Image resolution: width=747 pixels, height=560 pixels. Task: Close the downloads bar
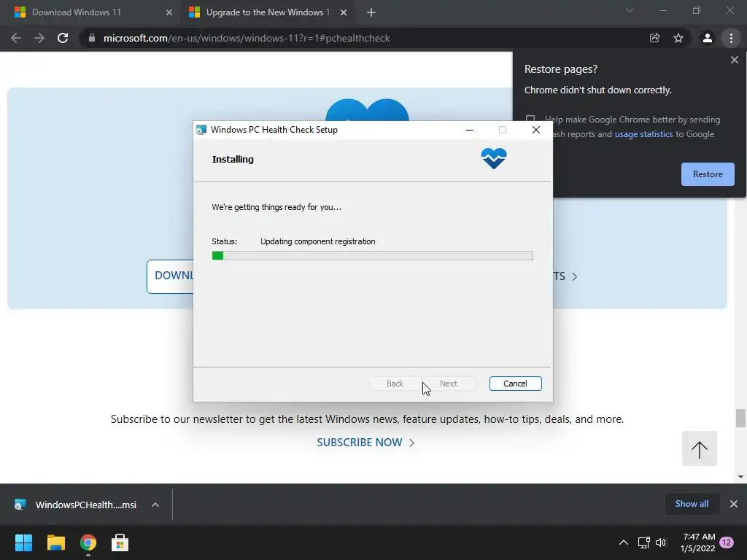click(734, 504)
